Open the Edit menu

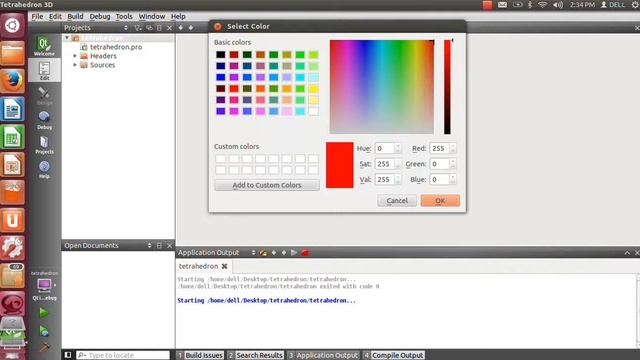click(x=55, y=16)
